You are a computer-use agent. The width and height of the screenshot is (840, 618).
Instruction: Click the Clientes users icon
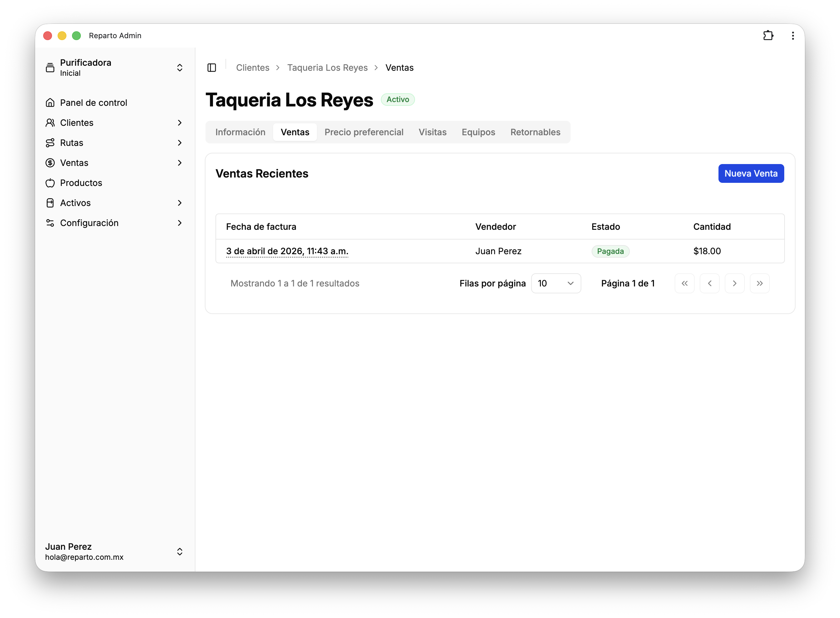pos(50,123)
